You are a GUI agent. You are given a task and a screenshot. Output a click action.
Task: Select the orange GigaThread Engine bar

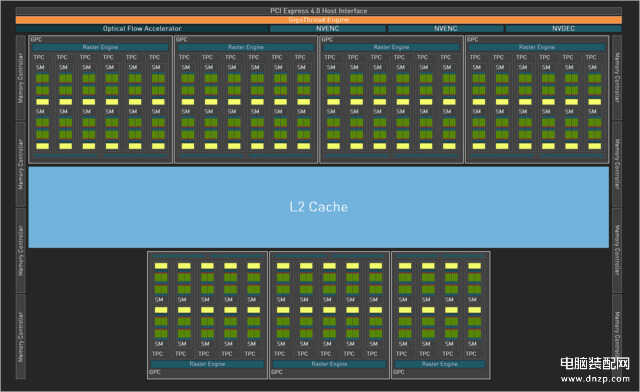(319, 20)
